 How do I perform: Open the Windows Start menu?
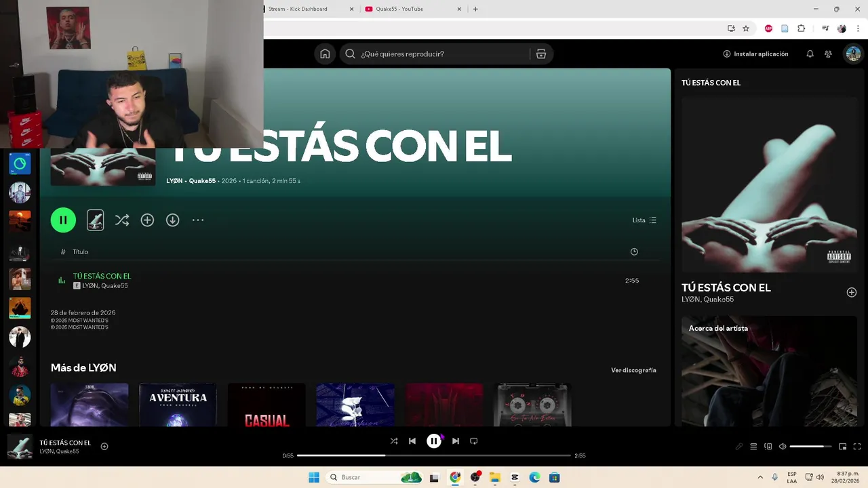[314, 477]
